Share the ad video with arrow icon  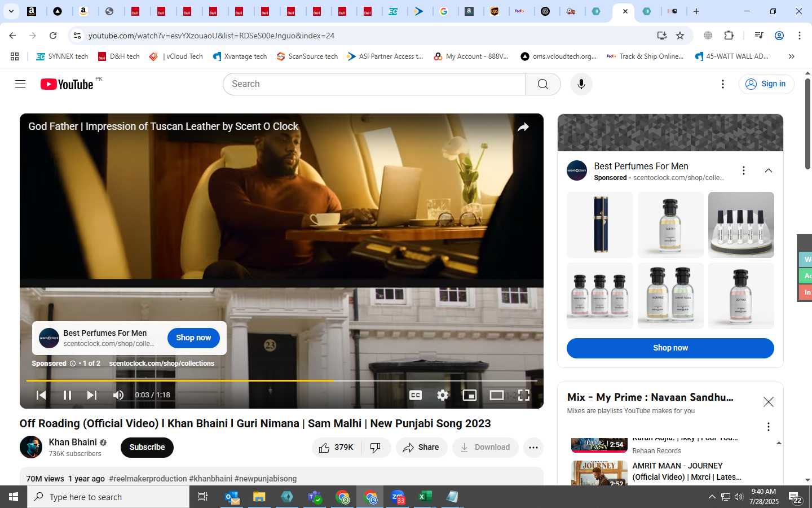(523, 127)
